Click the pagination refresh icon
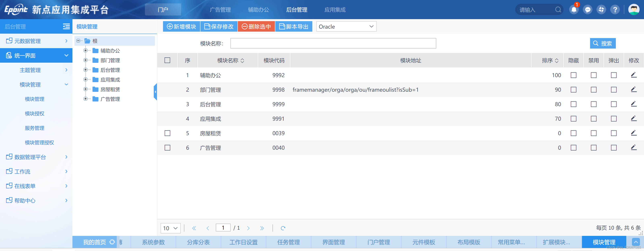 tap(283, 228)
